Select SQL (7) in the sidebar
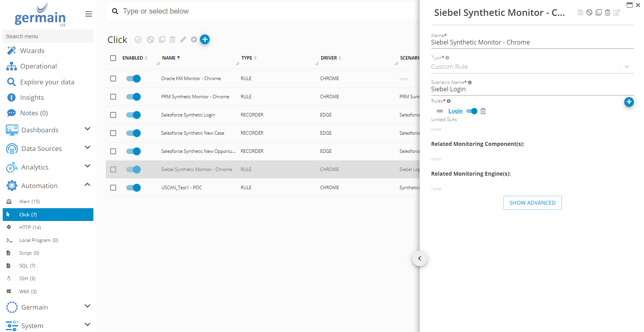The width and height of the screenshot is (644, 332). click(27, 266)
